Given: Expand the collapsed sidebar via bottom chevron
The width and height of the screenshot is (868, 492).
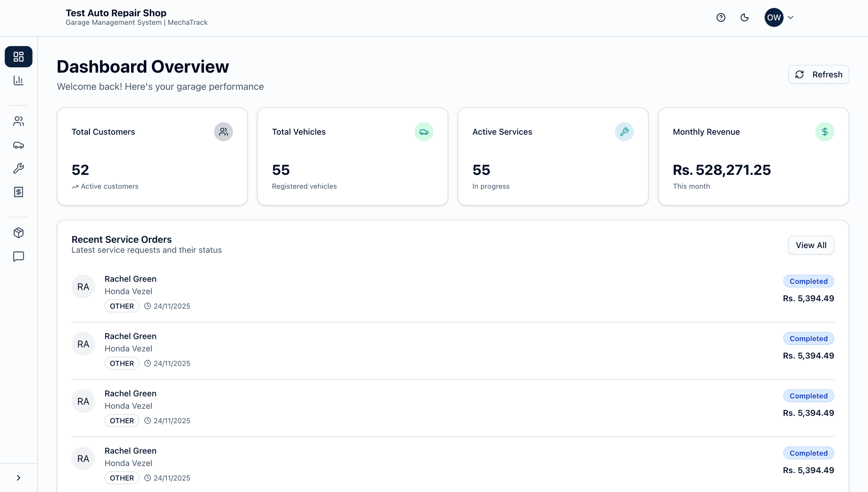Looking at the screenshot, I should (x=19, y=478).
